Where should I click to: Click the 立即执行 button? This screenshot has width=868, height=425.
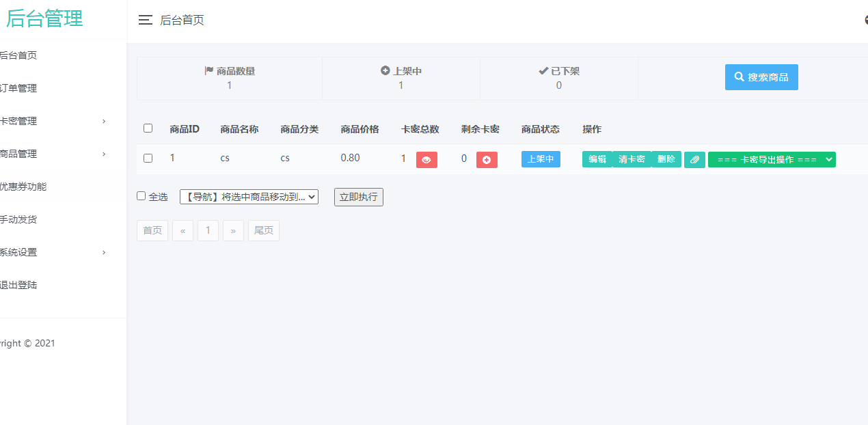(358, 197)
